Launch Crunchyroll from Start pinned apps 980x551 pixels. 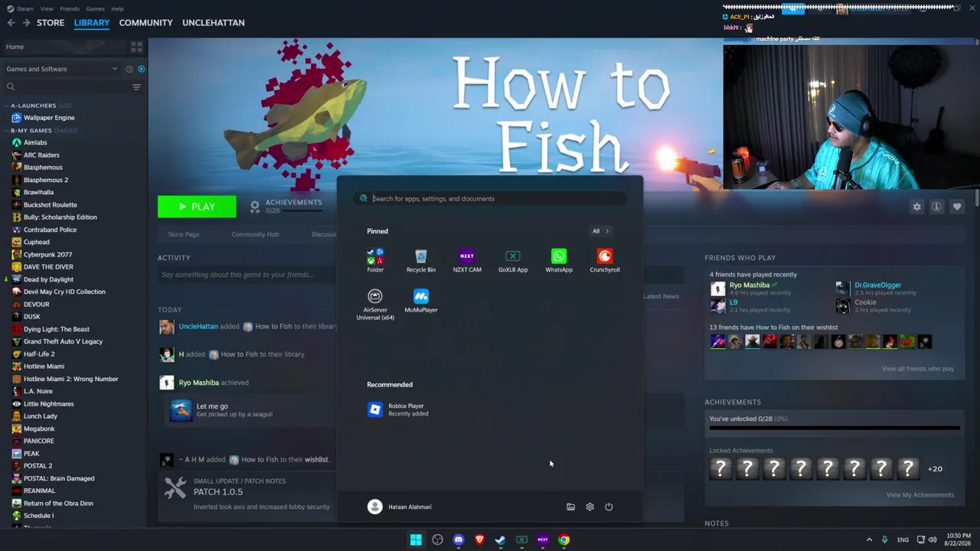[x=605, y=260]
